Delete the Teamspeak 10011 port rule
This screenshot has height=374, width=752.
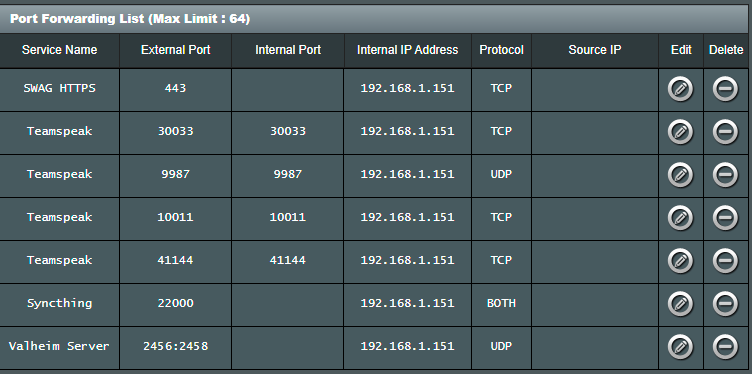(725, 218)
